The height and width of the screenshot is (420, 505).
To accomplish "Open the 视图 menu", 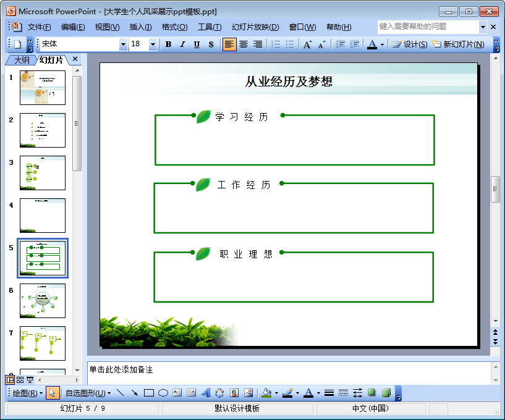I will 108,27.
